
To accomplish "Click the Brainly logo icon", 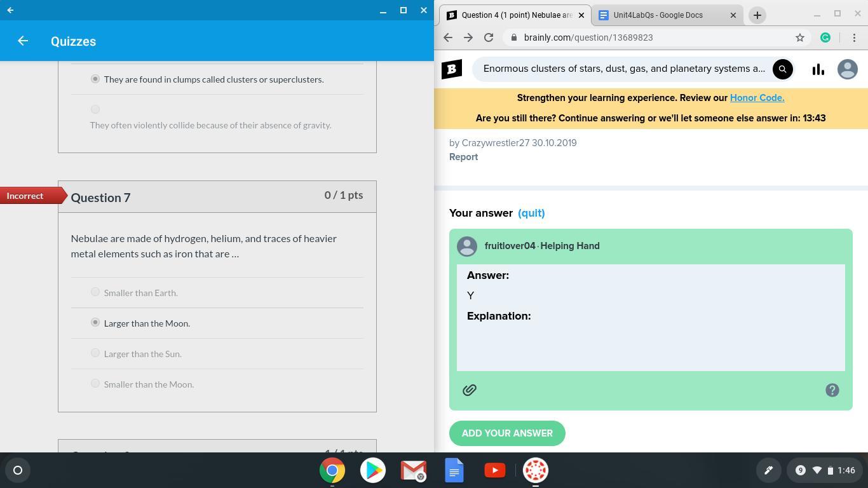I will 452,69.
